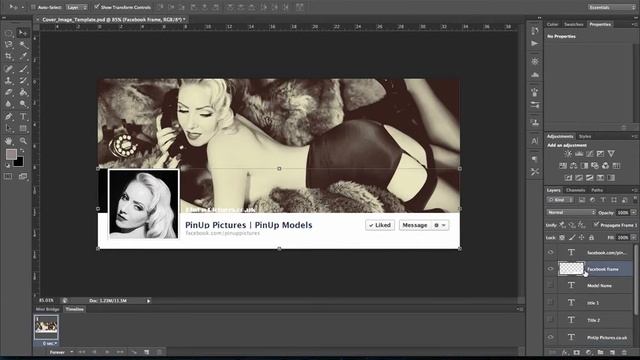Switch to the Swatches tab

pos(573,24)
